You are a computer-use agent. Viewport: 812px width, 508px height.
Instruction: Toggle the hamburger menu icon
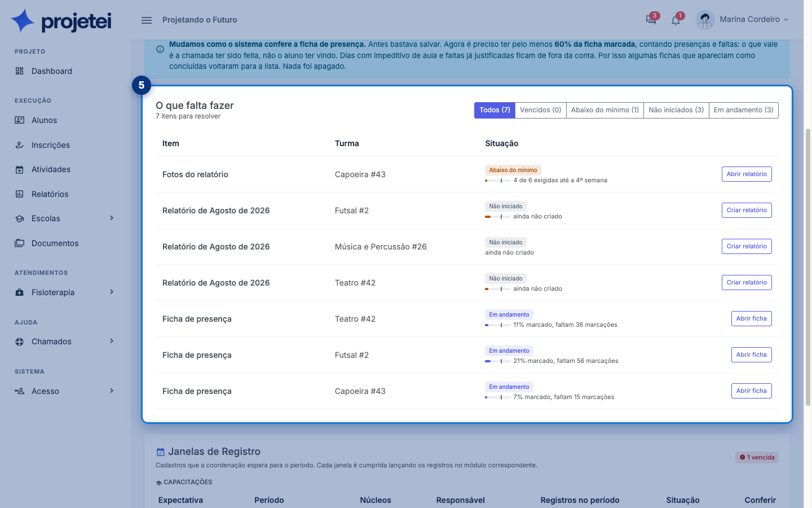[147, 20]
